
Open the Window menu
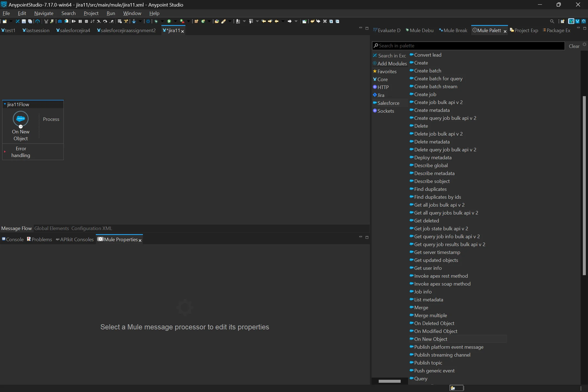132,13
